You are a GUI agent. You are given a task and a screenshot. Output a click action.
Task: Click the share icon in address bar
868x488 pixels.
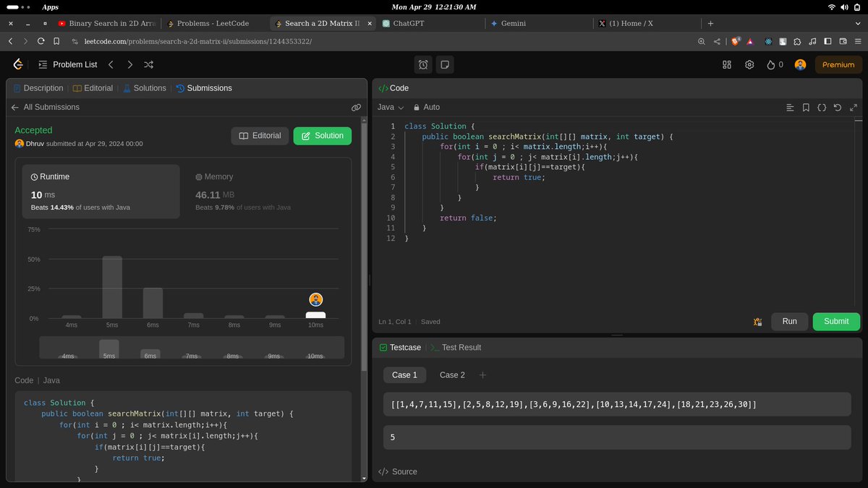point(717,42)
